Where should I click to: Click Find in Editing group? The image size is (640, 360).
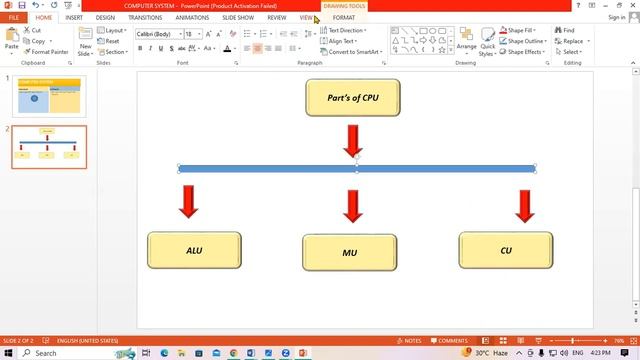coord(564,30)
